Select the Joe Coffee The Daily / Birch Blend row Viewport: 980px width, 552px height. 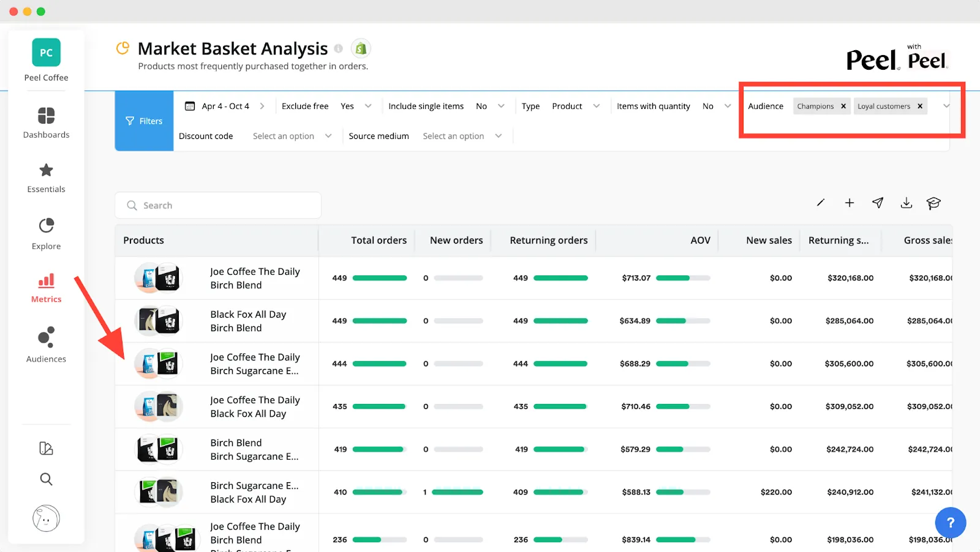tap(533, 278)
